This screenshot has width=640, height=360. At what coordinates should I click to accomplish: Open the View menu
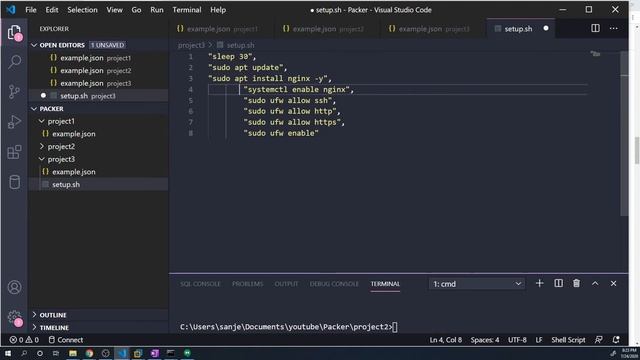[x=115, y=10]
